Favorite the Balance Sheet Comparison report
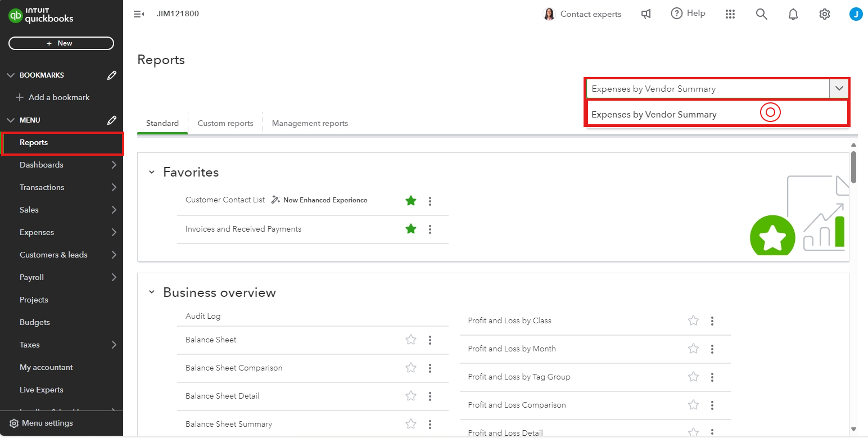 click(411, 368)
